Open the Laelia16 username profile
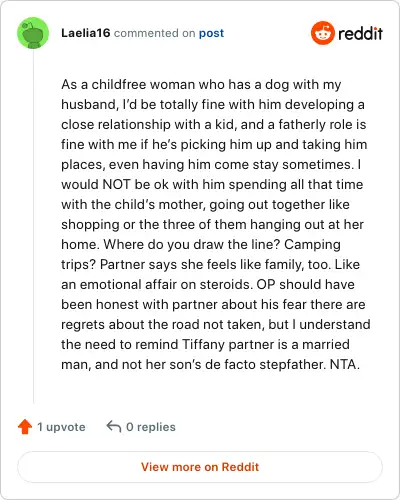 pos(86,33)
